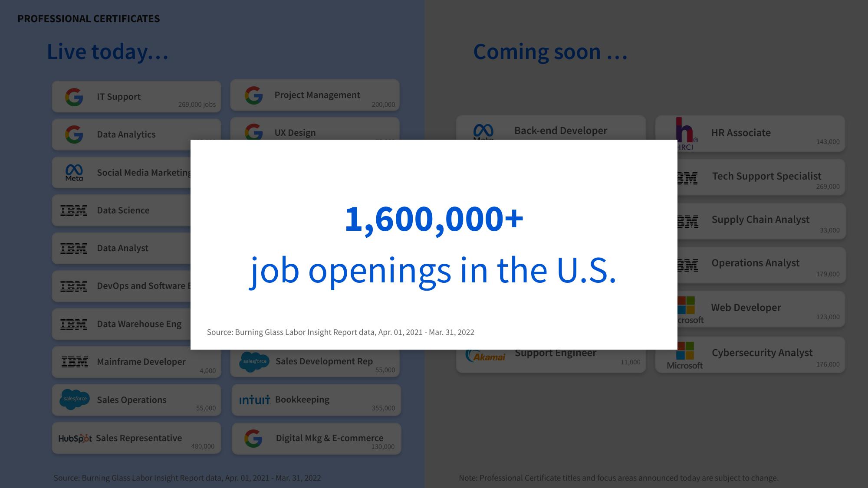868x488 pixels.
Task: Select the Meta Social Media Marketing icon
Action: [74, 172]
